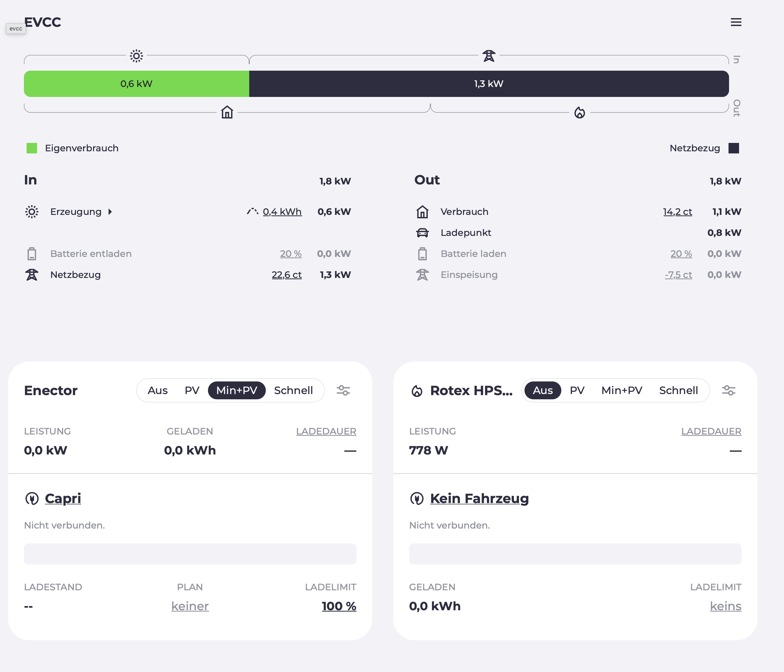Expand the Erzeugung details arrow

click(110, 212)
